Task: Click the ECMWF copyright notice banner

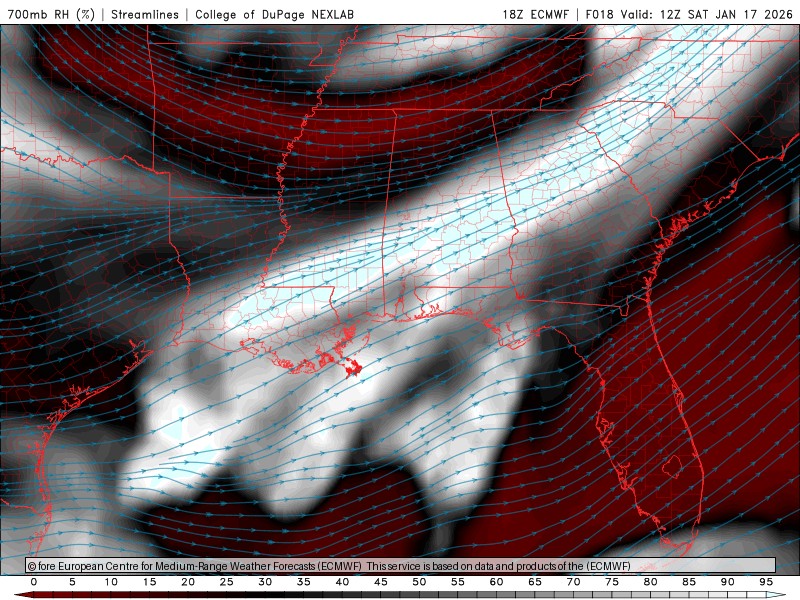Action: (x=401, y=565)
